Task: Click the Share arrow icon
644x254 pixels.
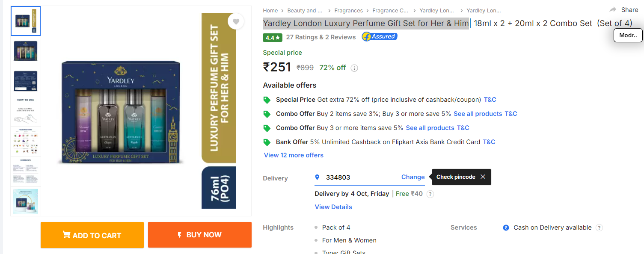Action: coord(613,10)
